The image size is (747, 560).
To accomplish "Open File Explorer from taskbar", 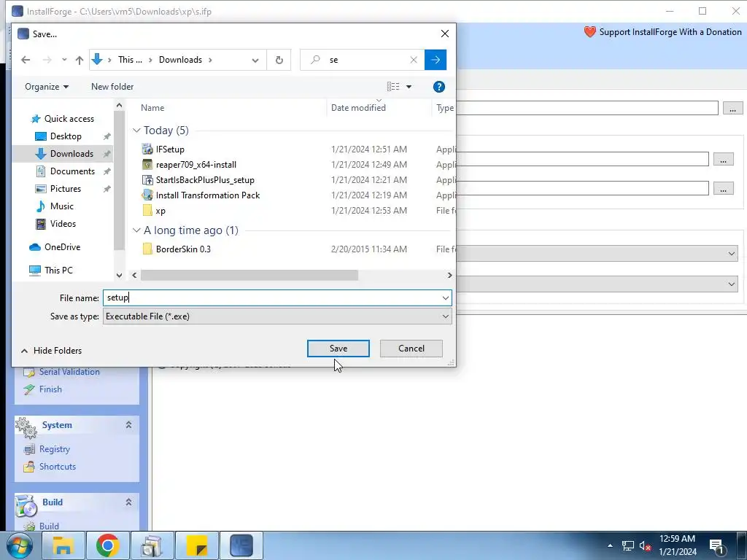I will point(63,545).
